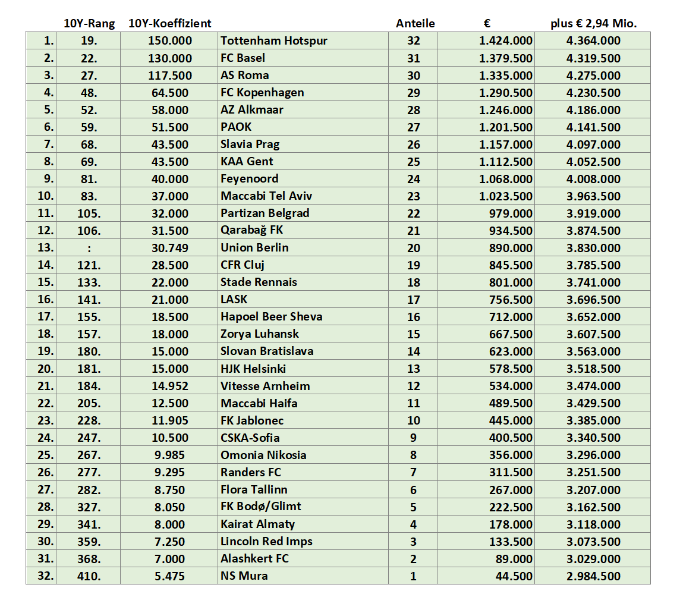Click the 10Y-Koeffizient column header

point(169,23)
